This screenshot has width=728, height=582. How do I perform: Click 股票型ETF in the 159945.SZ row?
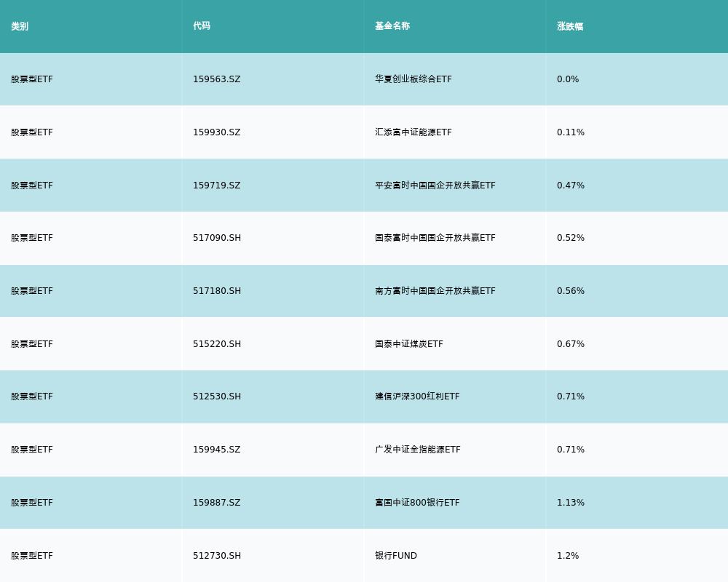click(32, 450)
